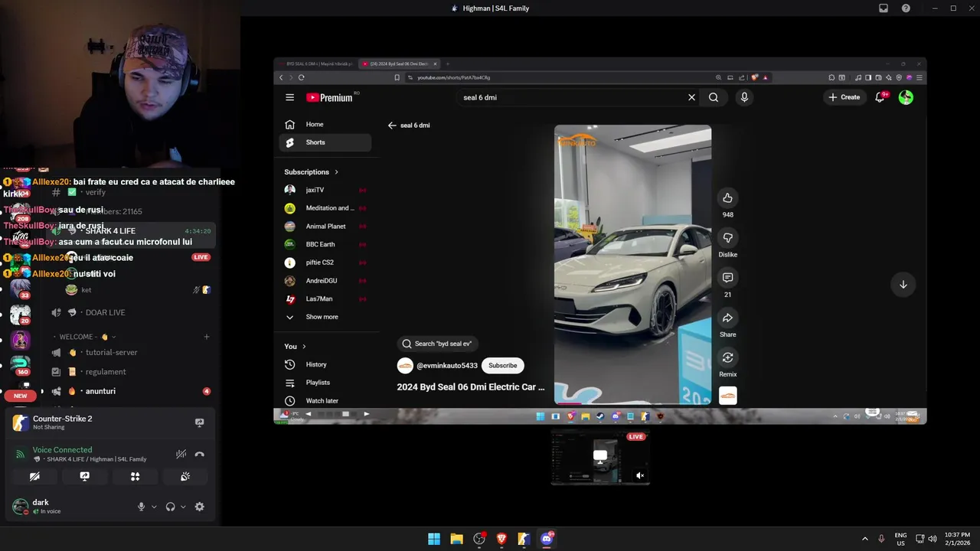Open the Short's sound thumbnail icon
The width and height of the screenshot is (980, 551).
pos(727,396)
